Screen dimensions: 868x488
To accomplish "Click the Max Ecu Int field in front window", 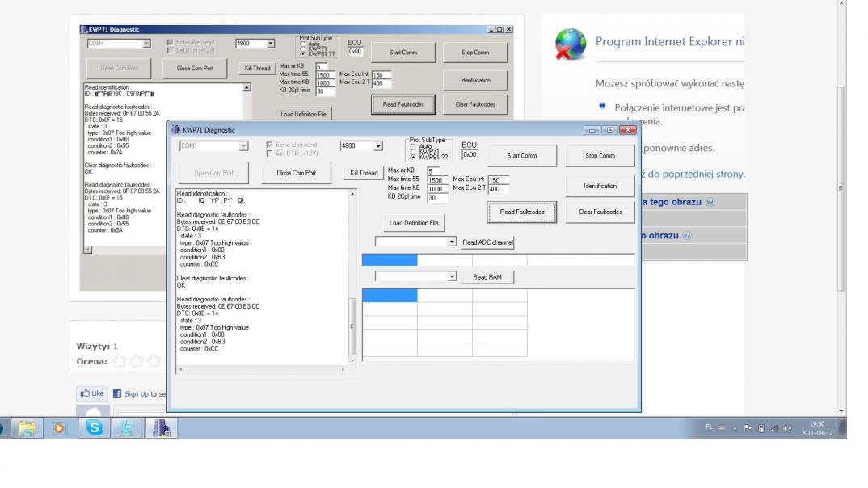I will (498, 180).
